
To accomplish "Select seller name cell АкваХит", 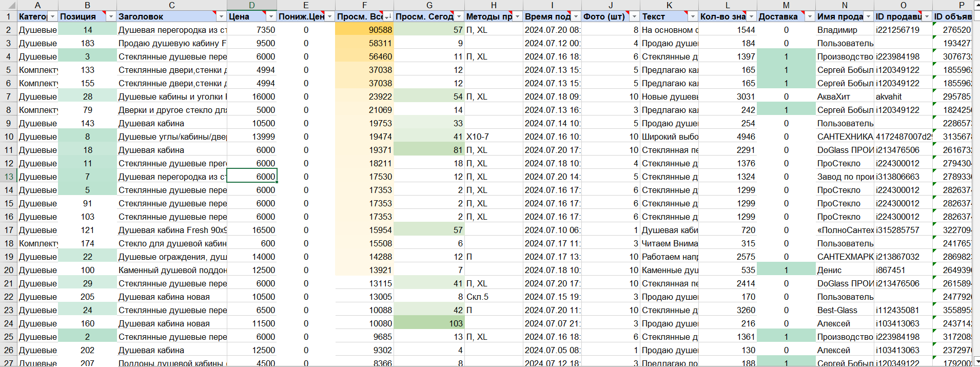I will pyautogui.click(x=845, y=96).
